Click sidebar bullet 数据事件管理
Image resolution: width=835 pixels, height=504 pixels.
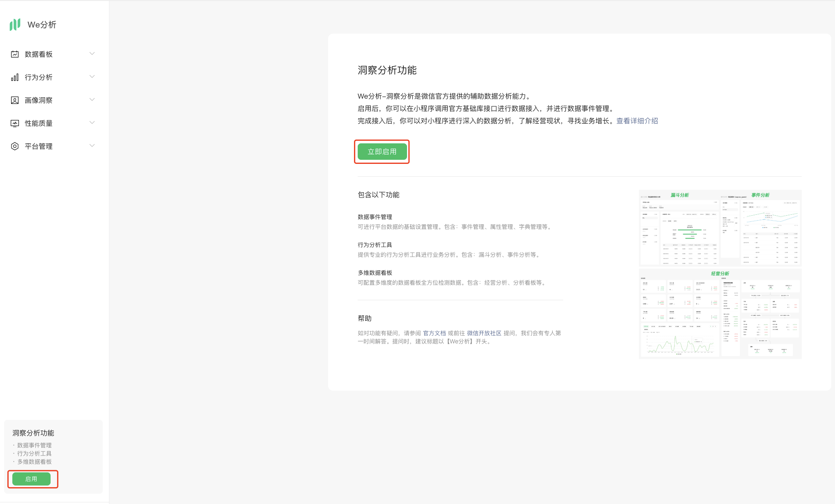[x=35, y=445]
